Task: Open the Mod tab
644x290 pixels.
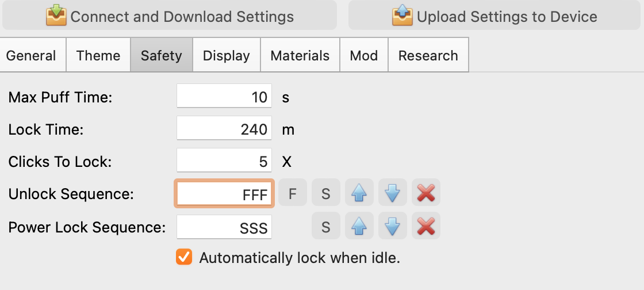Action: click(364, 56)
